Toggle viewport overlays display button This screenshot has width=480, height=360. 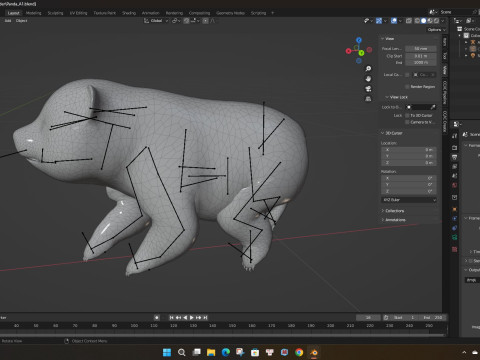(394, 21)
